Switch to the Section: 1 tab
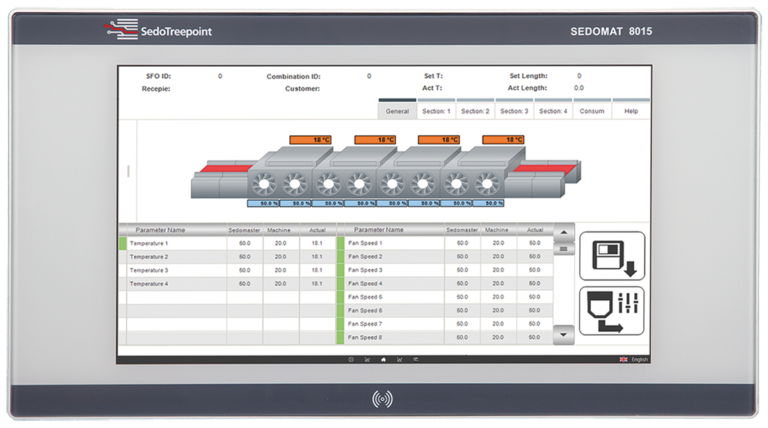 436,111
